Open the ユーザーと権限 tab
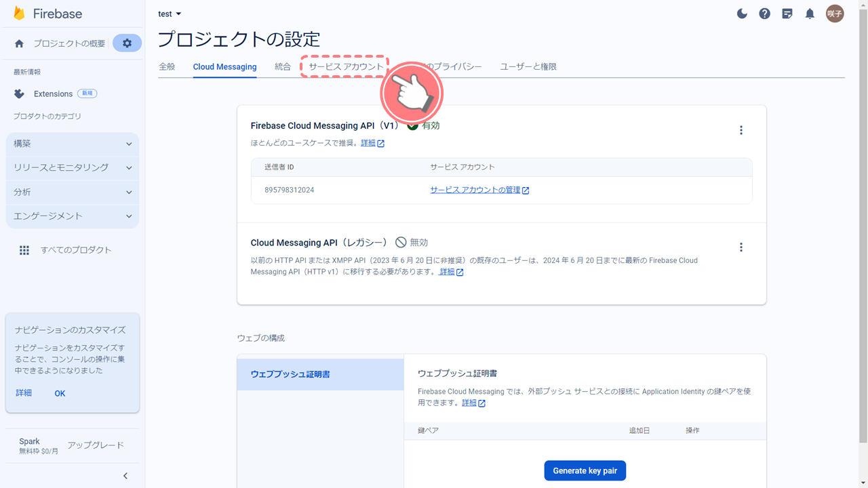868x488 pixels. pyautogui.click(x=528, y=66)
